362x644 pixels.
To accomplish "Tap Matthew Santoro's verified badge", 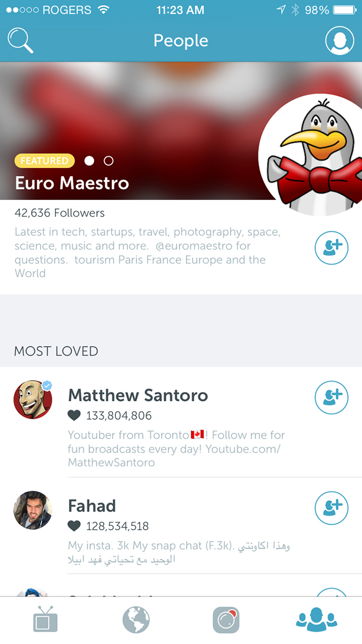I will click(48, 385).
